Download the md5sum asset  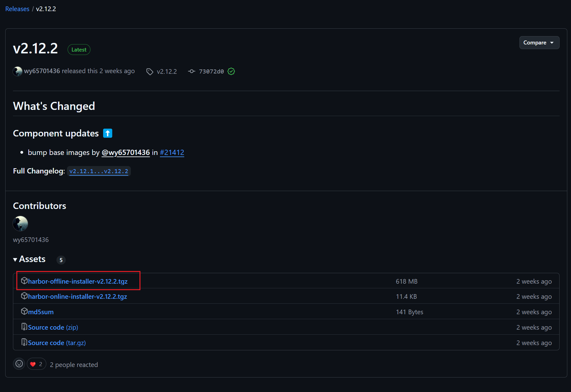click(x=41, y=312)
